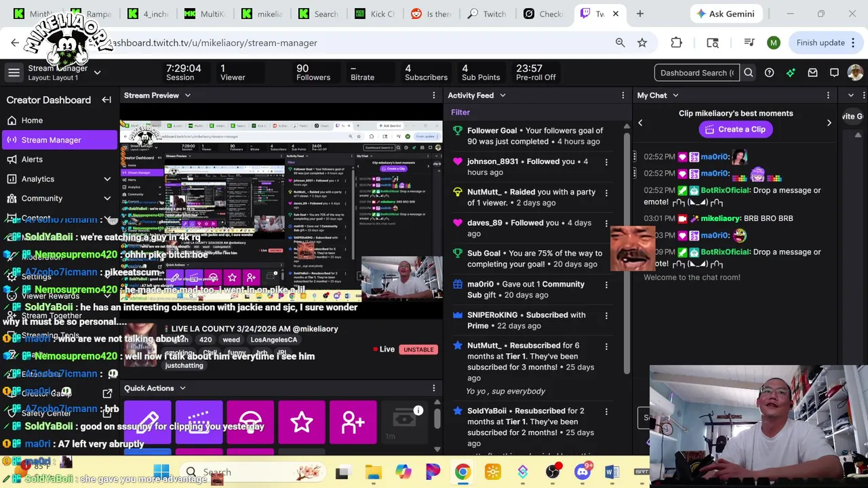Bookmark this page with the star icon
This screenshot has width=868, height=488.
(x=642, y=43)
